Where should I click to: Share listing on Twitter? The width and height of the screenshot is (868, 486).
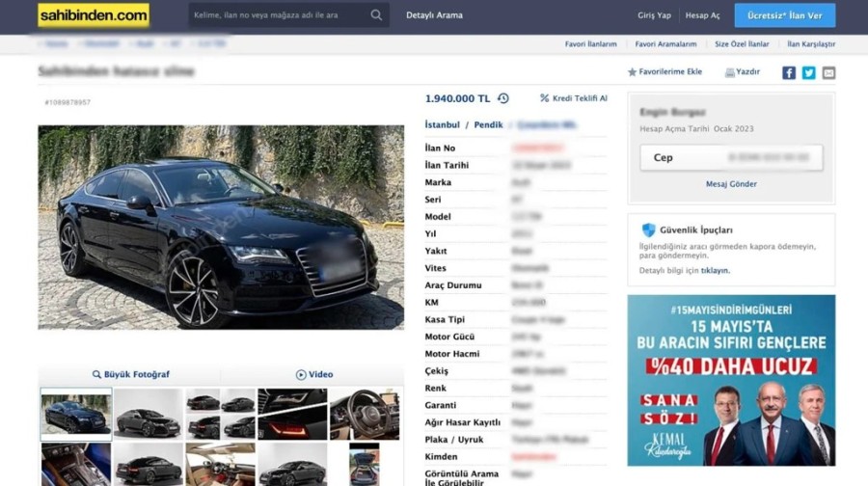coord(808,72)
